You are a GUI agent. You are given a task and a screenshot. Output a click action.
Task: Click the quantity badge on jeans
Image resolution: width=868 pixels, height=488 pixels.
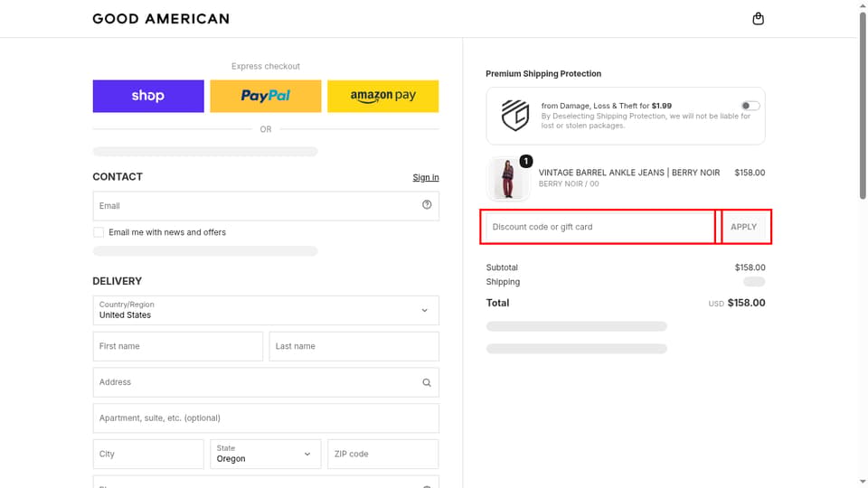click(526, 161)
